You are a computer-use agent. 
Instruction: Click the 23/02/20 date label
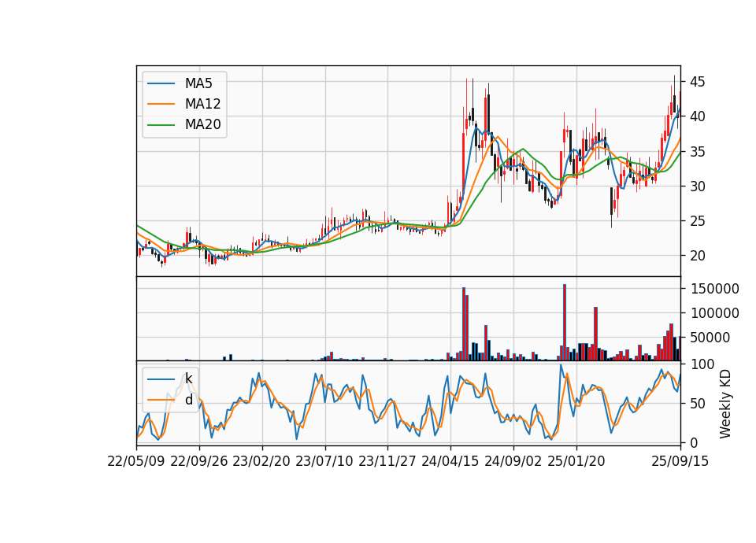click(261, 461)
